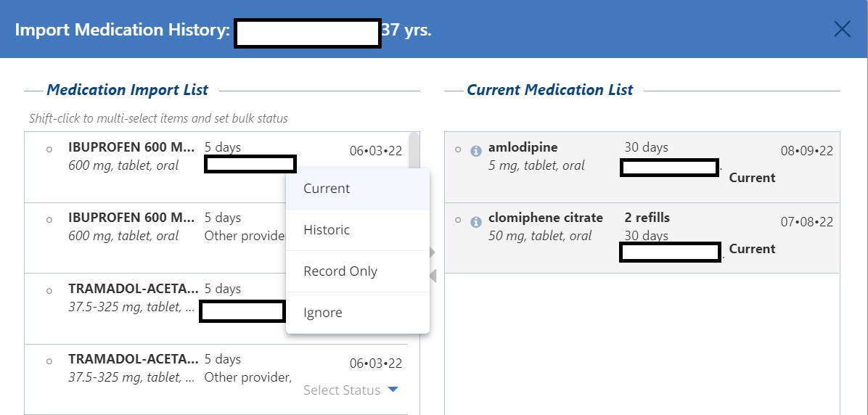The height and width of the screenshot is (415, 868).
Task: Close the Import Medication History dialog
Action: coord(842,29)
